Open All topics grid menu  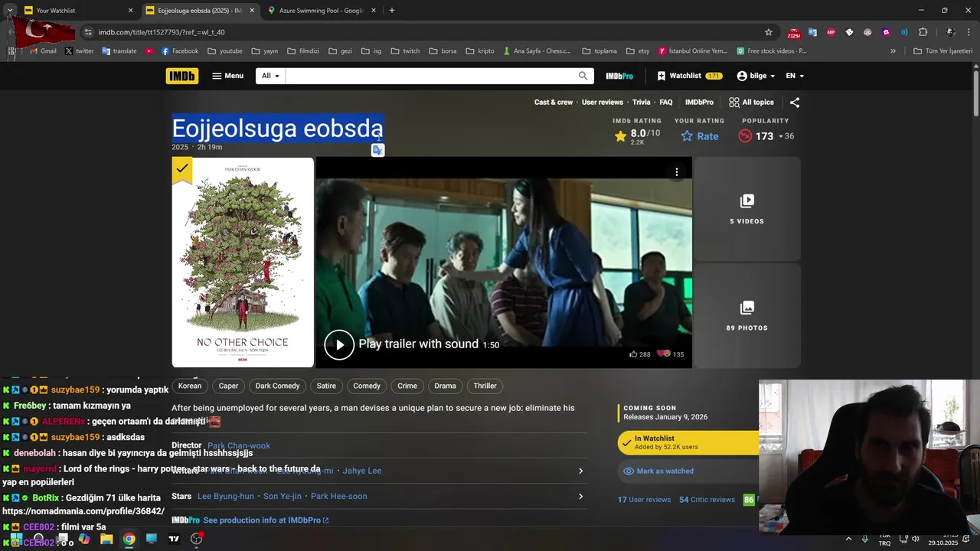(751, 102)
